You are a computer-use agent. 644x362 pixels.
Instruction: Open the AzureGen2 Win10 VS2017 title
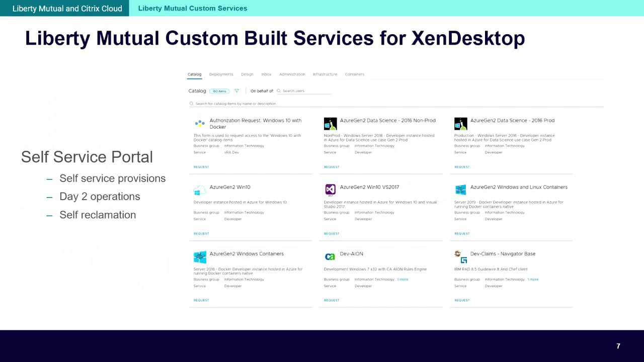pyautogui.click(x=369, y=187)
